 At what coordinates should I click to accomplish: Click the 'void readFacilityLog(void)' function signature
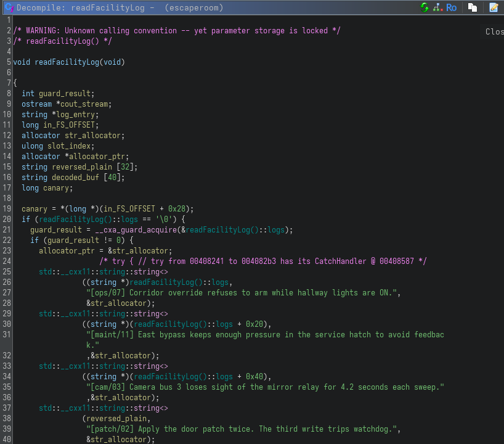[69, 62]
